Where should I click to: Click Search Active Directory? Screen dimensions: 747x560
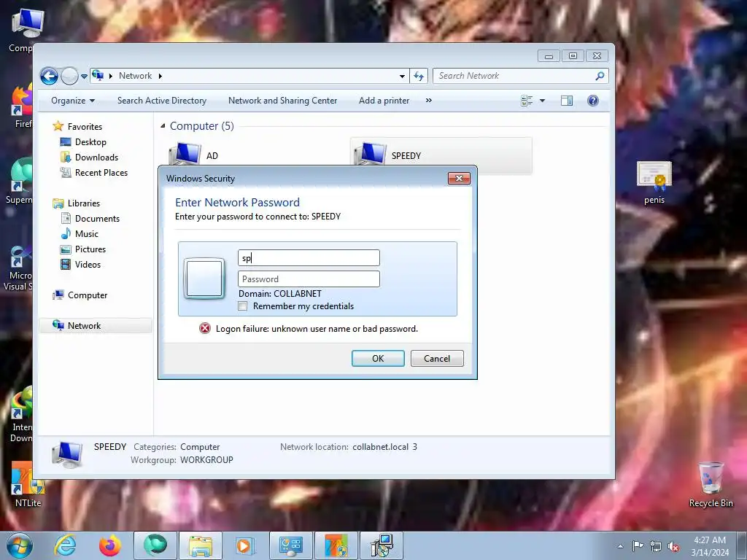[x=162, y=101]
